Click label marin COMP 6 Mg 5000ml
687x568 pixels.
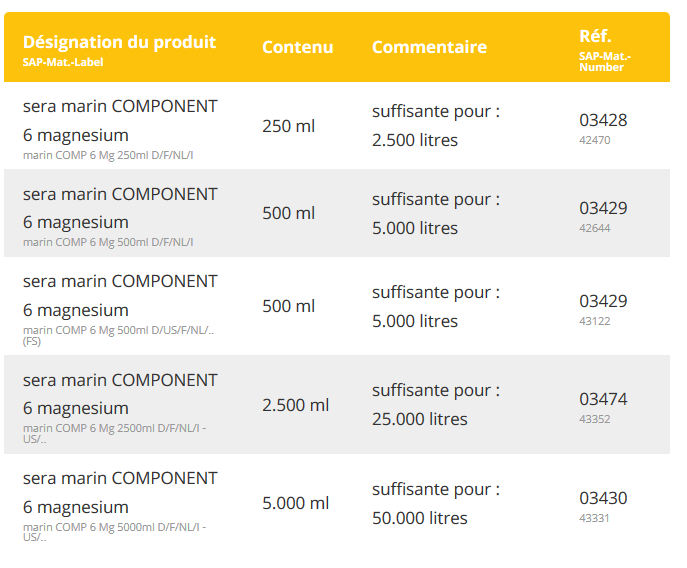pyautogui.click(x=114, y=532)
